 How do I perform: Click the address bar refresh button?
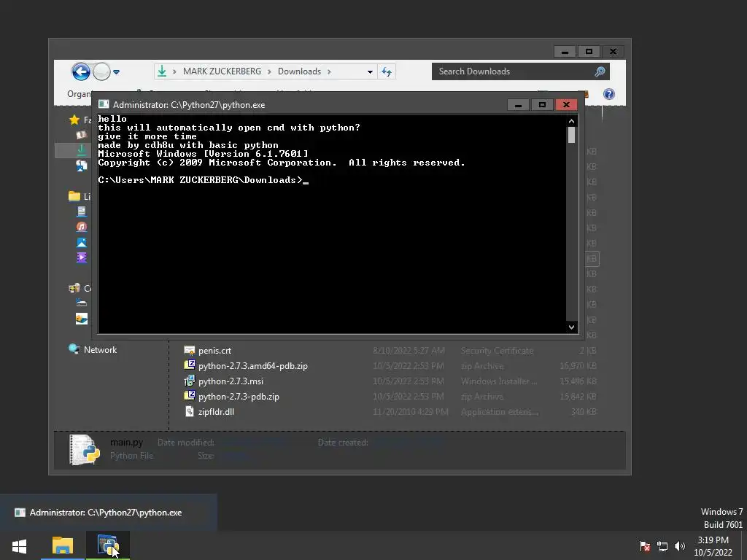tap(387, 72)
